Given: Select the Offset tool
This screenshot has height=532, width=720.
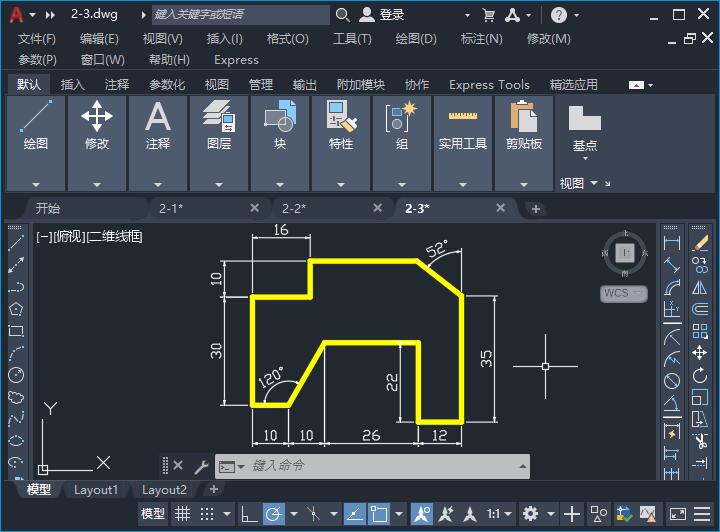Looking at the screenshot, I should click(700, 309).
